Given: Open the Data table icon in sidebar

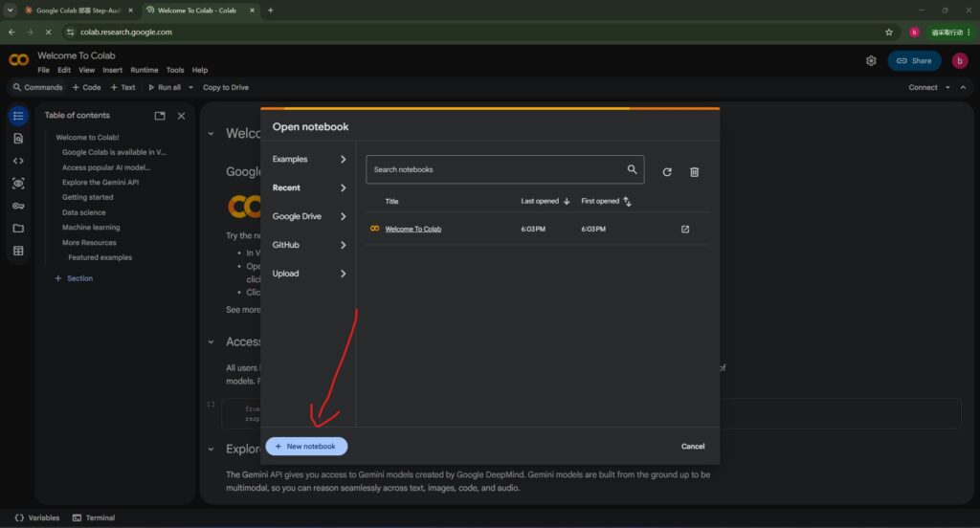Looking at the screenshot, I should pos(18,251).
